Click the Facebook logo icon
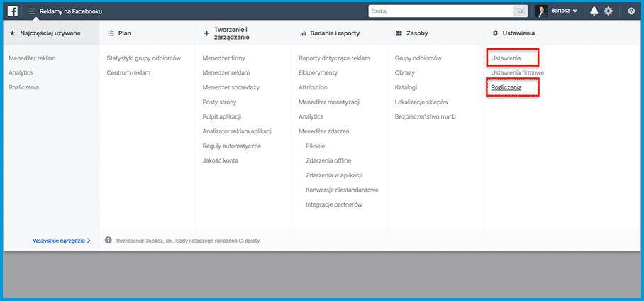The image size is (644, 301). [x=12, y=11]
